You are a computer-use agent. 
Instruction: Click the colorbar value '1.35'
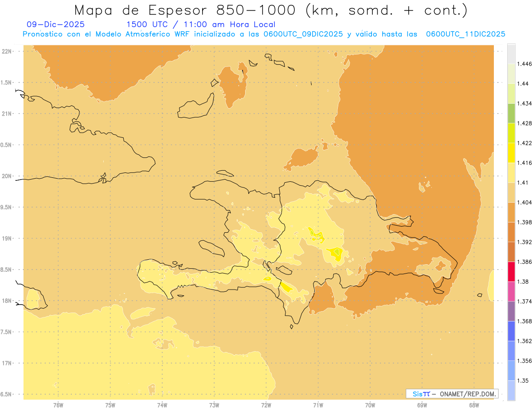(x=523, y=380)
